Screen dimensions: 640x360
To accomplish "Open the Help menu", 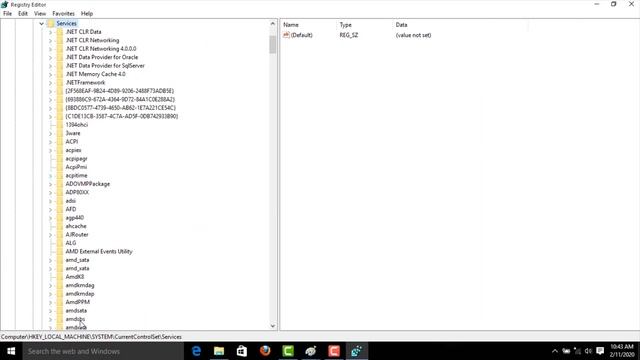I will 87,13.
